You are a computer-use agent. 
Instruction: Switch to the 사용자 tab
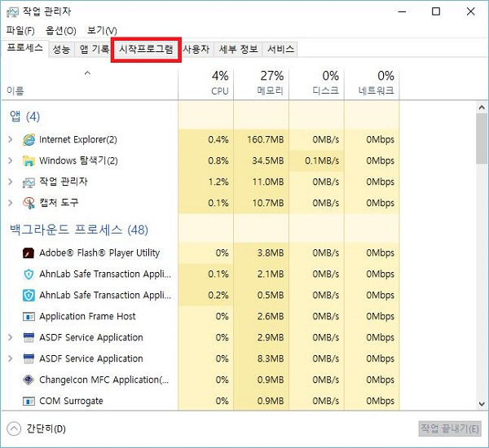[x=196, y=49]
